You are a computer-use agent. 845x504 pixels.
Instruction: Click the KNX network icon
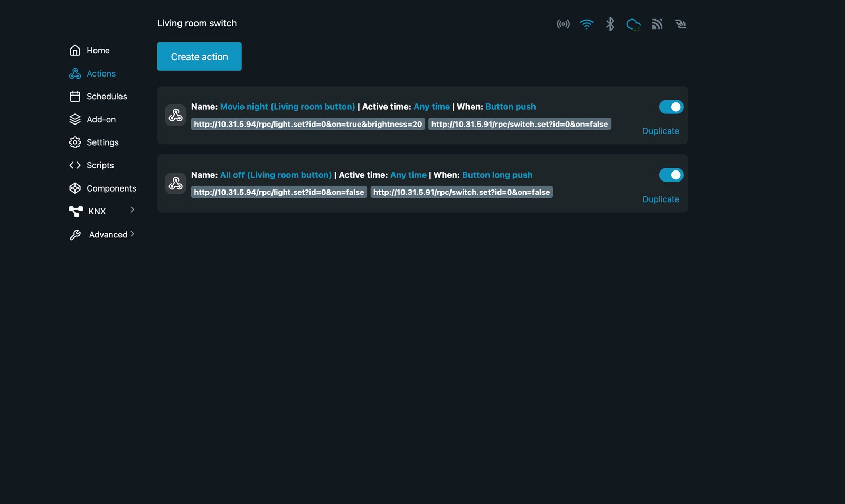click(76, 212)
